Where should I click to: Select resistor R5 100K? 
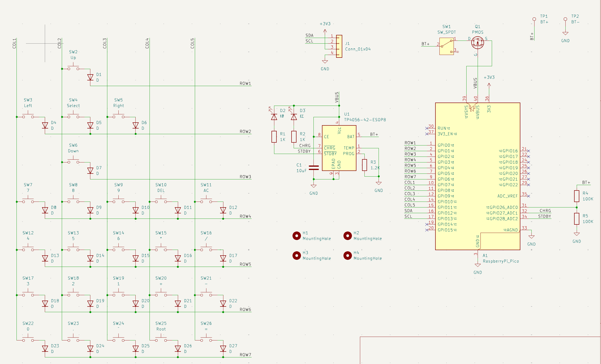click(577, 219)
